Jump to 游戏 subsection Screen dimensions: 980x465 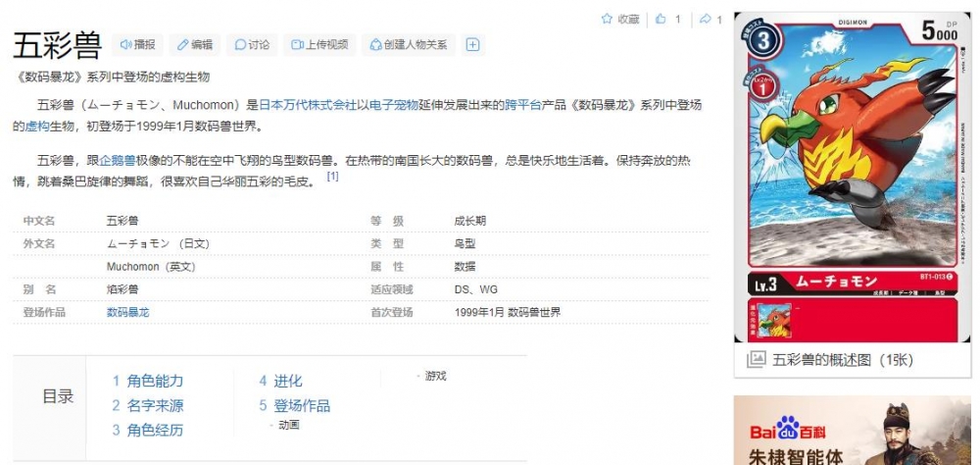tap(436, 376)
